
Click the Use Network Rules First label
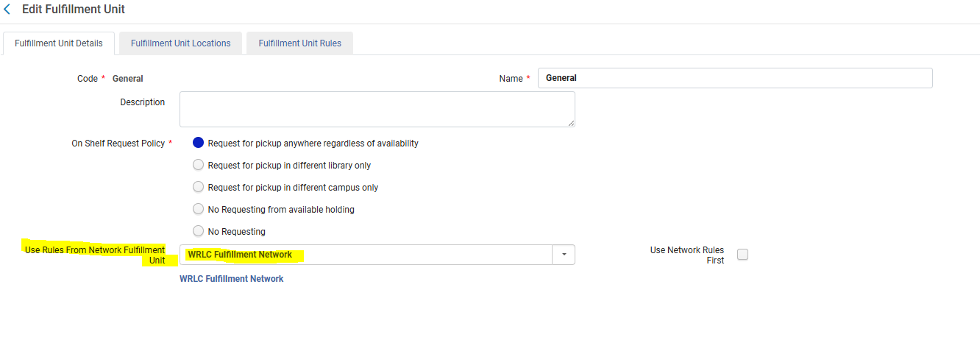pyautogui.click(x=687, y=255)
